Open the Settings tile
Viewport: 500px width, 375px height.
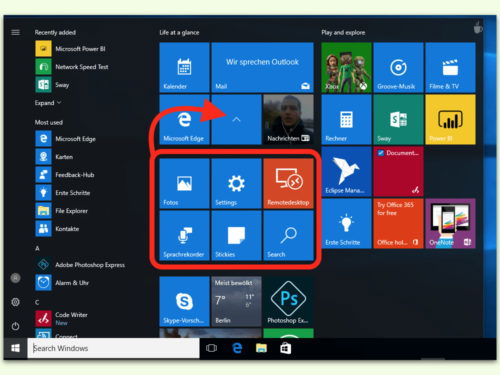[x=236, y=183]
